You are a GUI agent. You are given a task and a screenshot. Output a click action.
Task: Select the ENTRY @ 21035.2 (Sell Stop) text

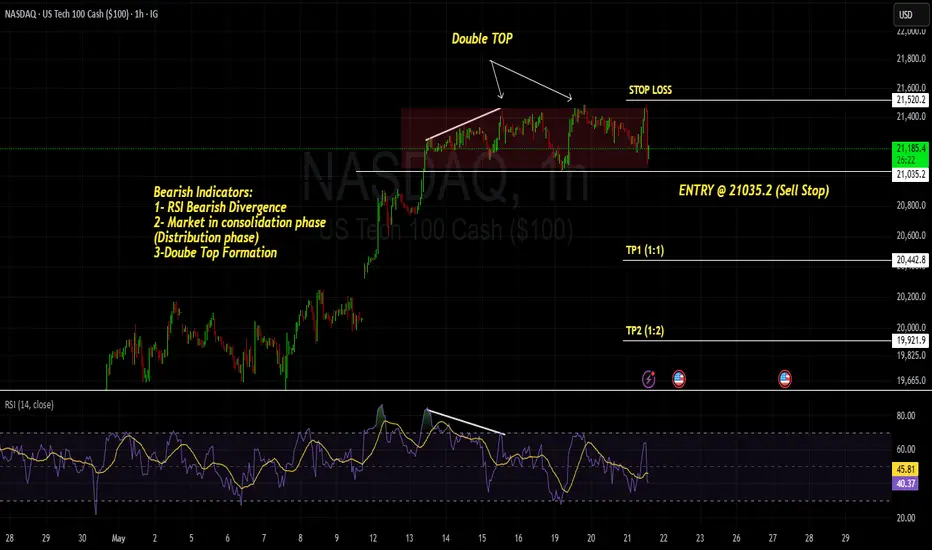tap(754, 190)
